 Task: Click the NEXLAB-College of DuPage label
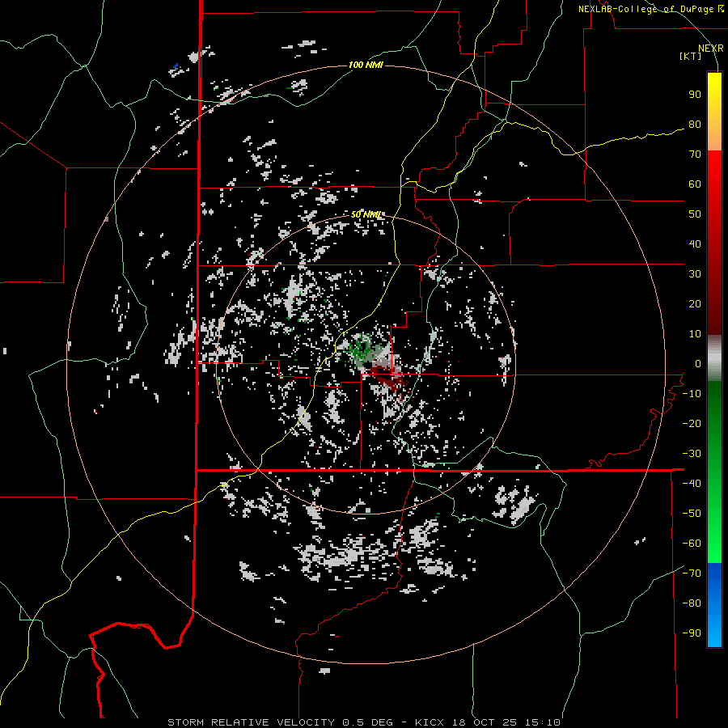point(647,9)
